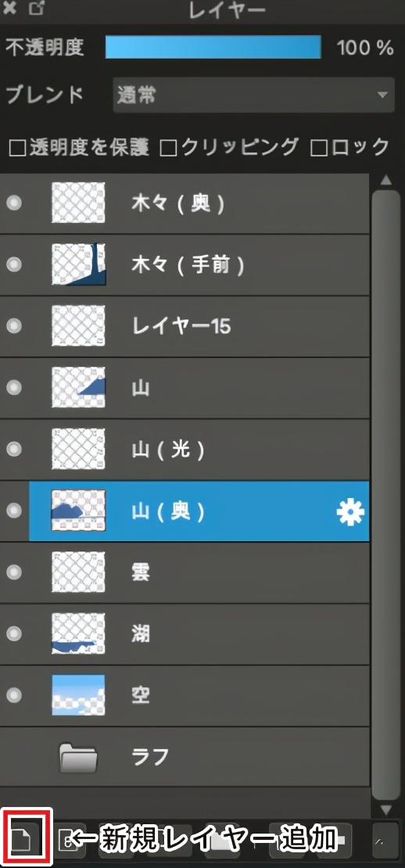Click the 木々(手前) layer thumbnail

(78, 264)
